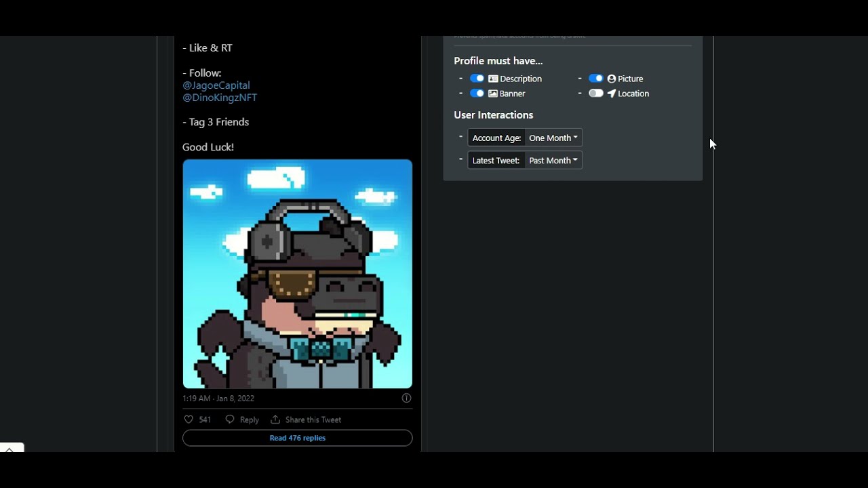Click the 541 likes count
The image size is (868, 488).
pos(205,420)
